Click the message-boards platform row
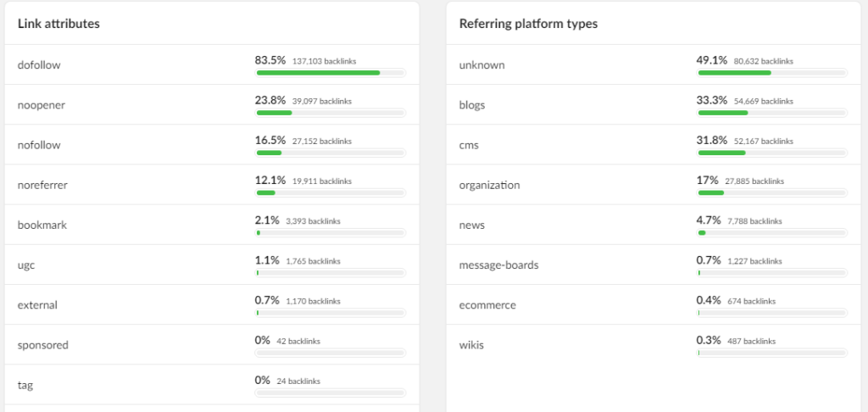The height and width of the screenshot is (412, 868). click(654, 264)
